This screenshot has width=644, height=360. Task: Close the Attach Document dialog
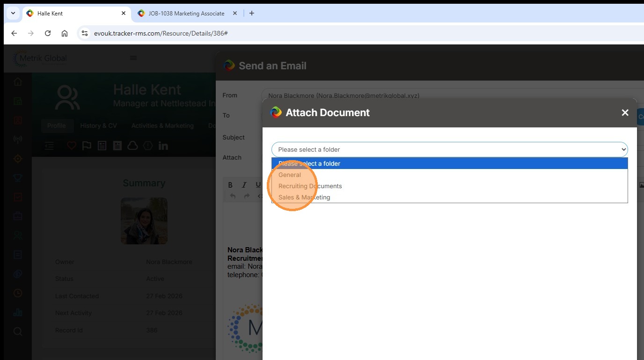coord(625,112)
